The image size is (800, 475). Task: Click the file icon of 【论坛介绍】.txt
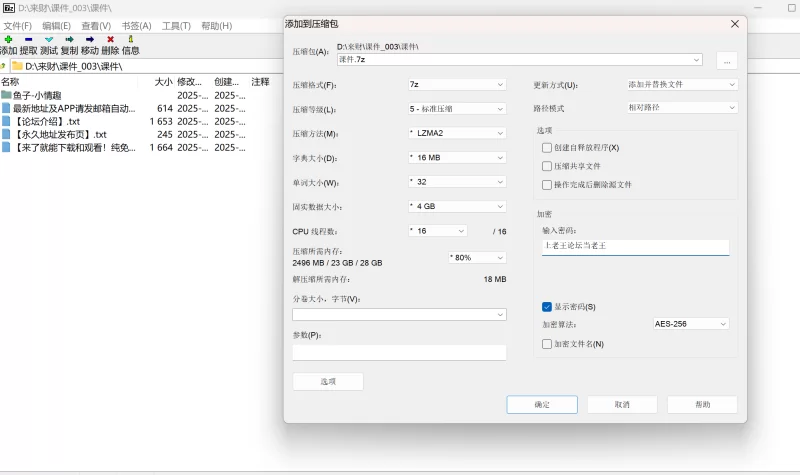(x=6, y=121)
